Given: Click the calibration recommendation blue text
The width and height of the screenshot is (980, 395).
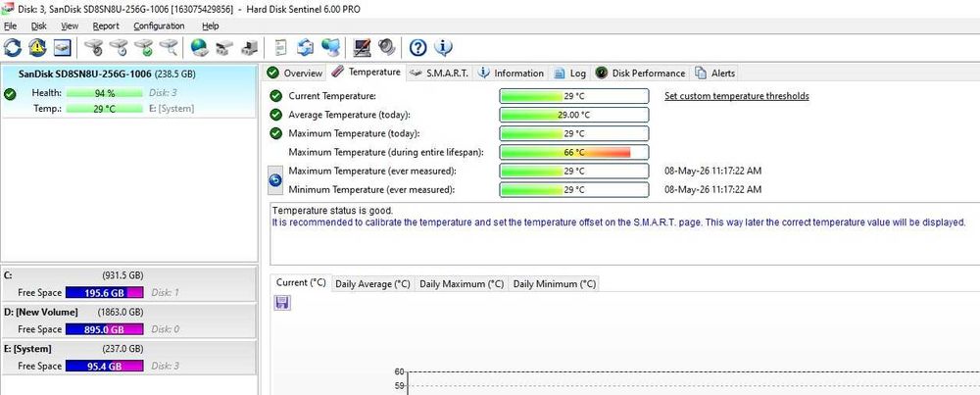Looking at the screenshot, I should coord(619,222).
